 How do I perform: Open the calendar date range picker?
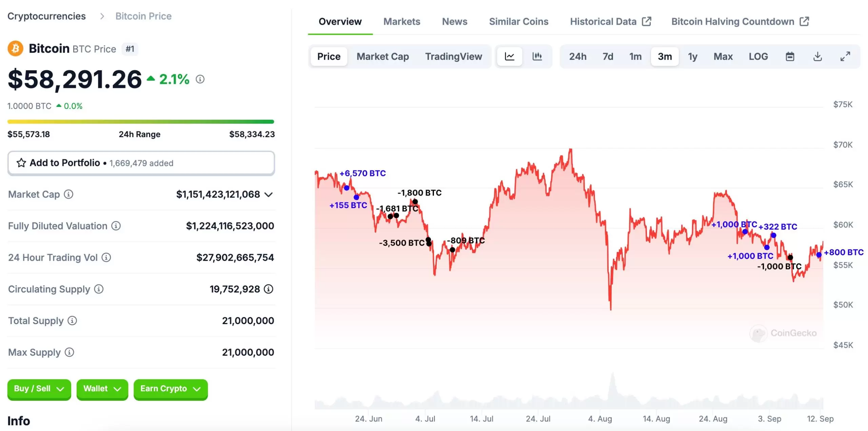pos(790,56)
